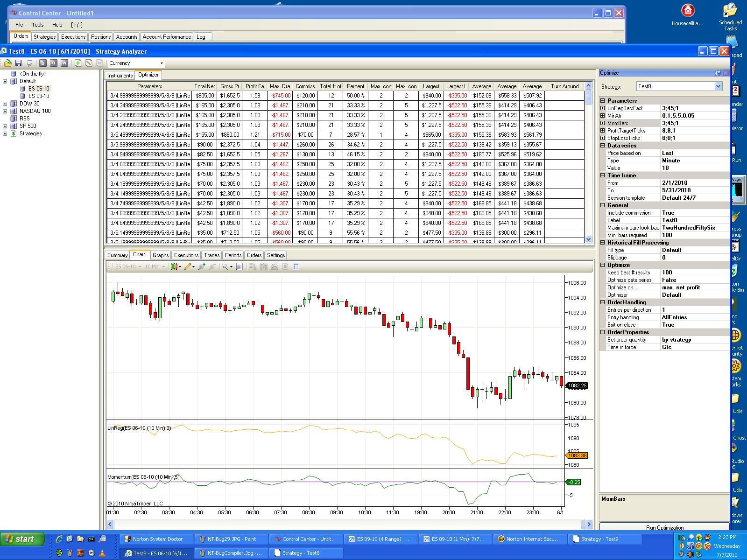This screenshot has height=560, width=747.
Task: Open the Strategy Test8 dropdown
Action: pos(718,86)
